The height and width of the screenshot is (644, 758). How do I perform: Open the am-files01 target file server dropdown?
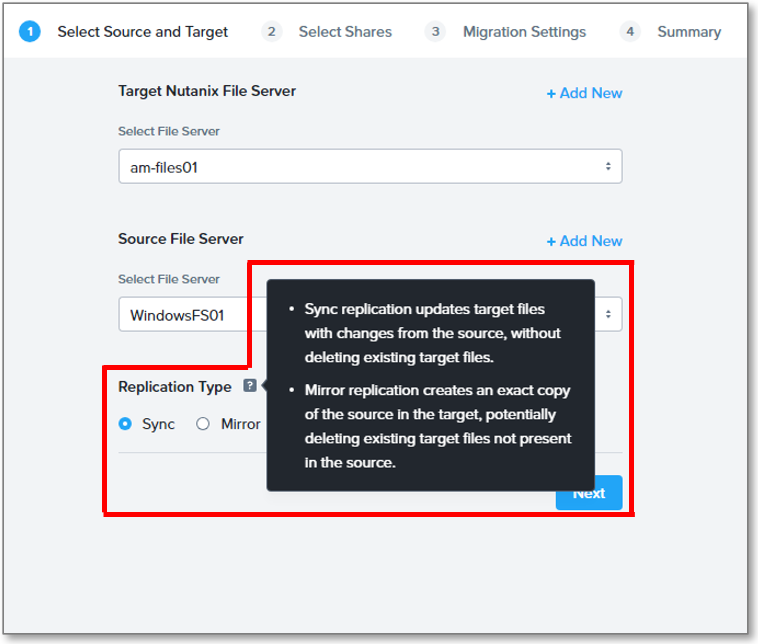(x=370, y=167)
